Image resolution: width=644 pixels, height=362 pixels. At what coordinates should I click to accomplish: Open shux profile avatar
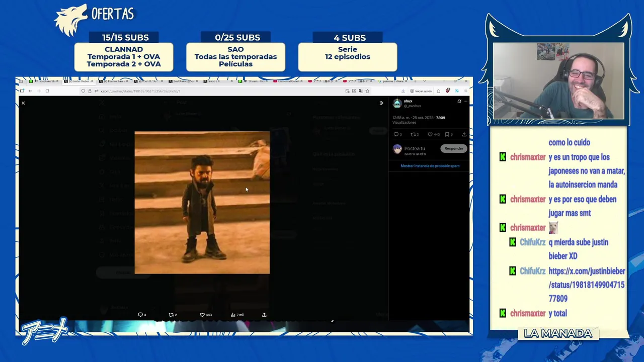397,104
